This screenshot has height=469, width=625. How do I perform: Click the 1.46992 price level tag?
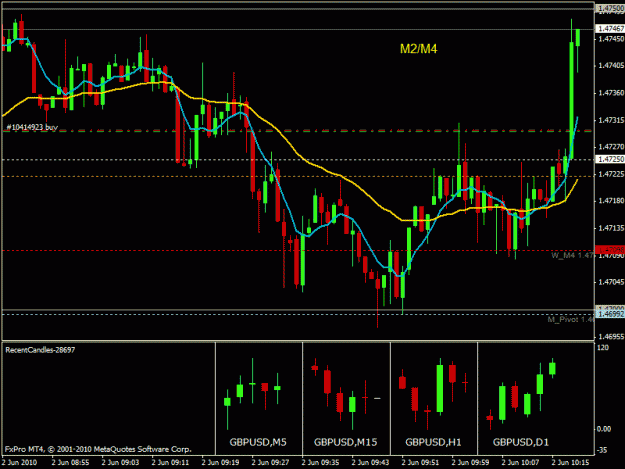pos(610,314)
